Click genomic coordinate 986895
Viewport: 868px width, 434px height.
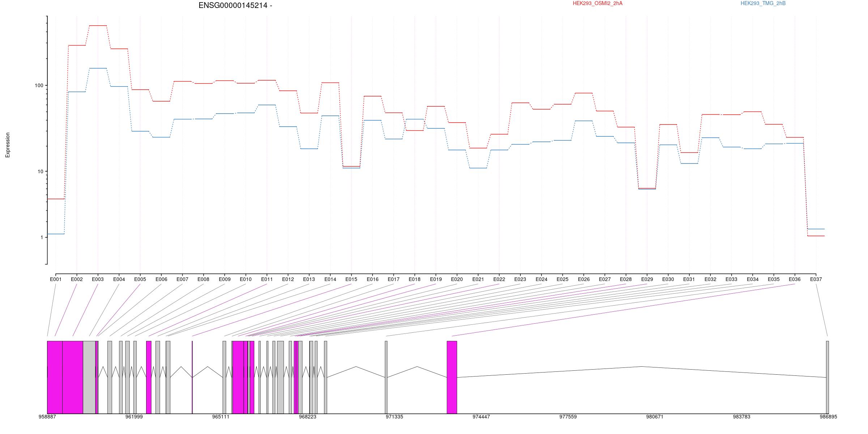[x=829, y=417]
